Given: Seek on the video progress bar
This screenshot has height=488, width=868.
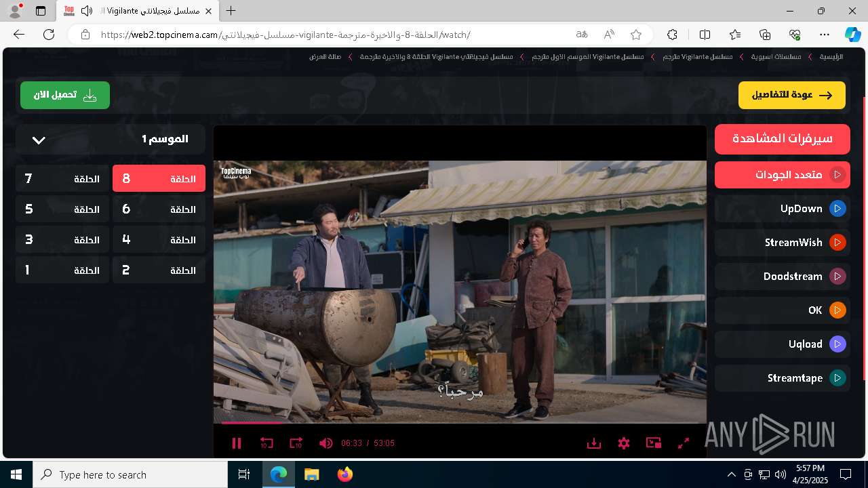Looking at the screenshot, I should 460,423.
